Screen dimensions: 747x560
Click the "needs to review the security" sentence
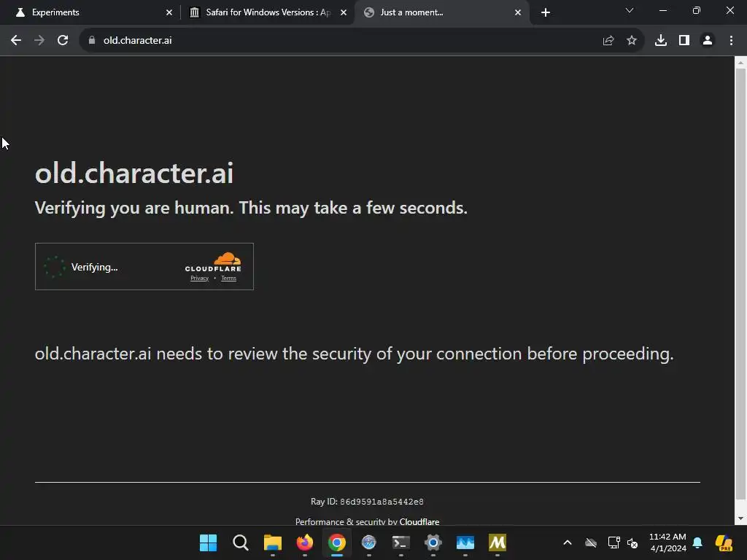pos(354,354)
